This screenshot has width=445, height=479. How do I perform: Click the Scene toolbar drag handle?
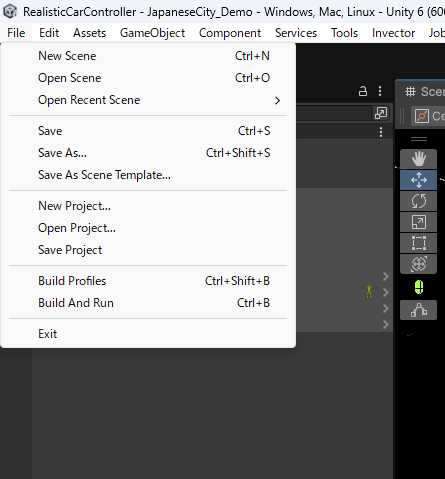click(x=403, y=116)
